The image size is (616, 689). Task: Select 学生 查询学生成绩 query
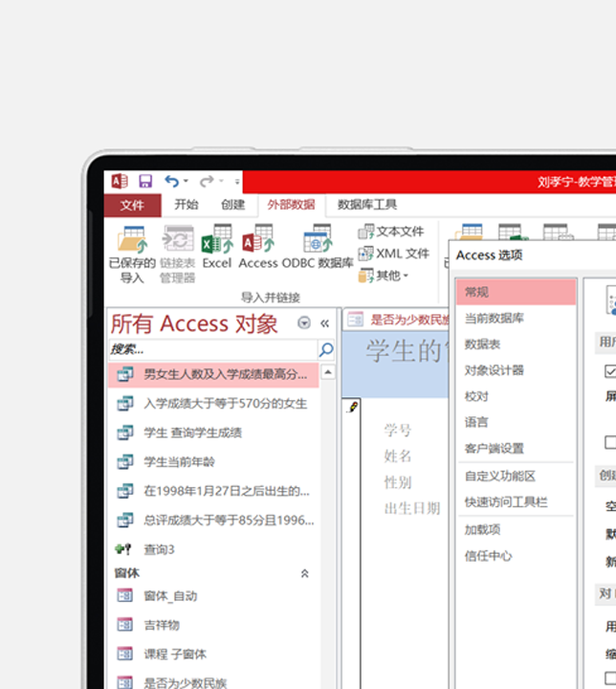point(213,433)
